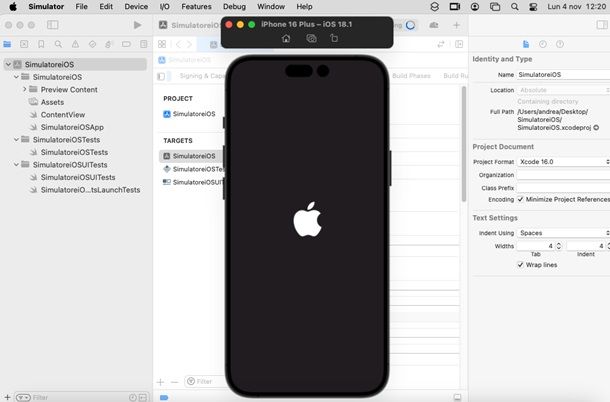The height and width of the screenshot is (402, 610).
Task: Rotate the simulated iPhone device
Action: click(x=334, y=38)
